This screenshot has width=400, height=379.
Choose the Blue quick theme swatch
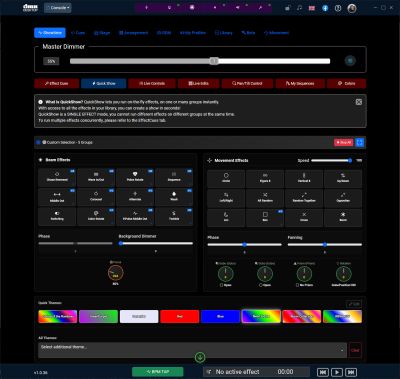[x=220, y=316]
